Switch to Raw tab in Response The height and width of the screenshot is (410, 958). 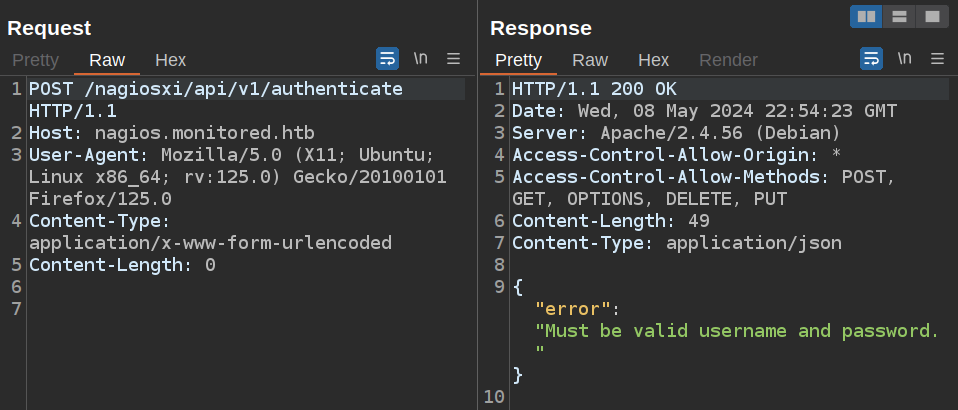[590, 60]
